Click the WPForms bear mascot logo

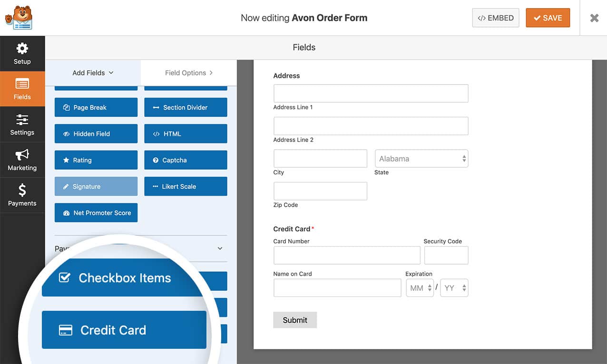[x=19, y=18]
